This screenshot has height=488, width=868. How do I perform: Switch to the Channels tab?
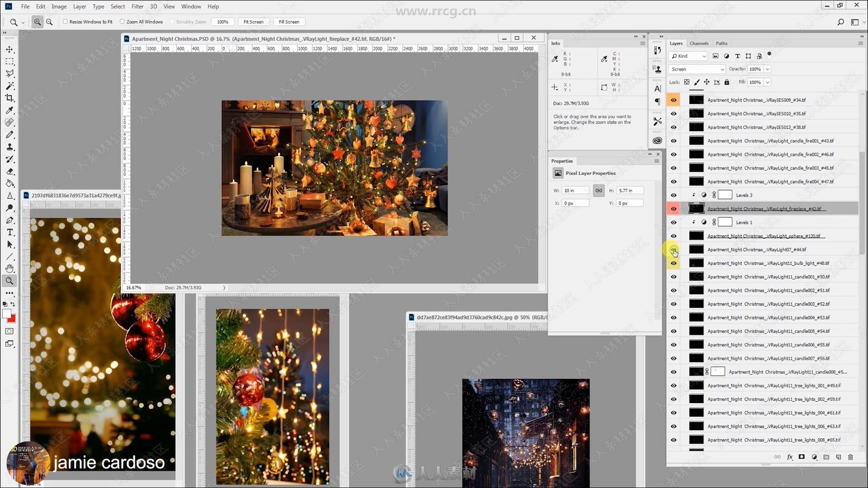click(698, 43)
